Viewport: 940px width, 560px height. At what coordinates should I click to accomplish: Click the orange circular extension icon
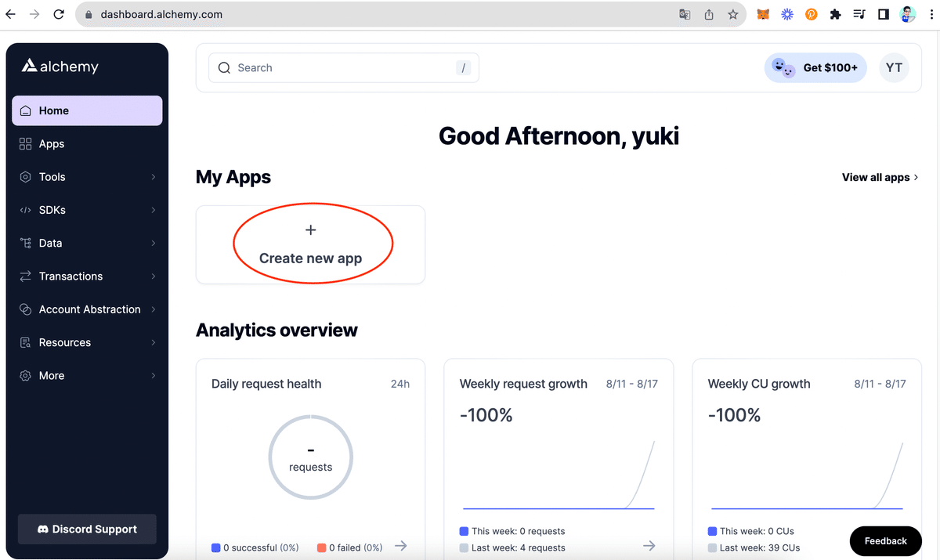click(x=812, y=14)
